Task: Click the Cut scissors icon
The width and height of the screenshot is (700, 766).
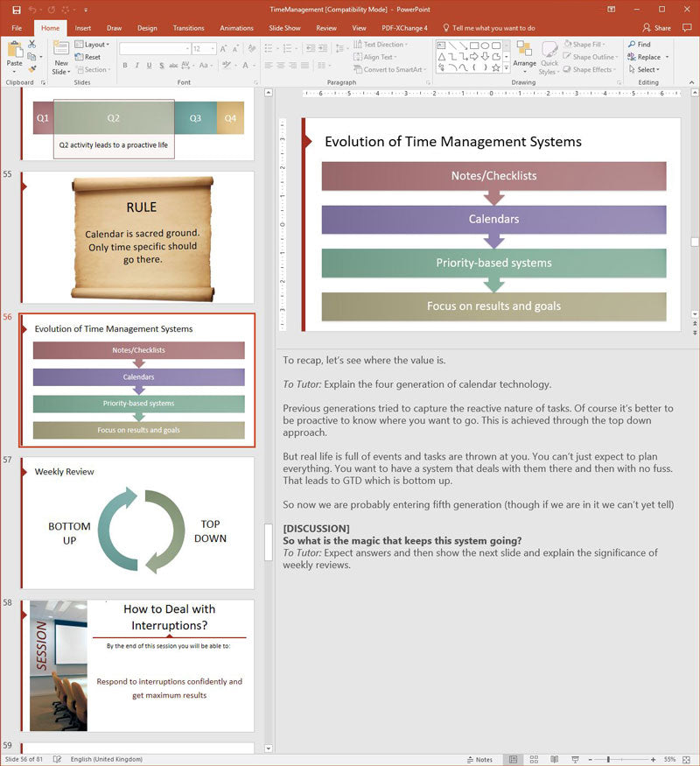Action: point(32,45)
